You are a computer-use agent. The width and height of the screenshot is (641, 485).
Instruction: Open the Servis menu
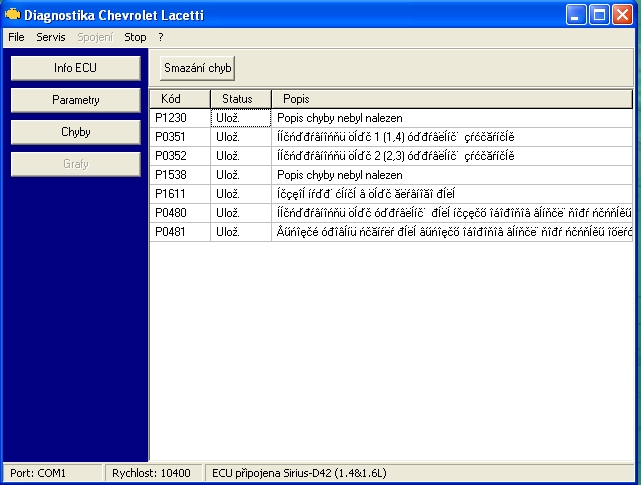click(x=51, y=37)
